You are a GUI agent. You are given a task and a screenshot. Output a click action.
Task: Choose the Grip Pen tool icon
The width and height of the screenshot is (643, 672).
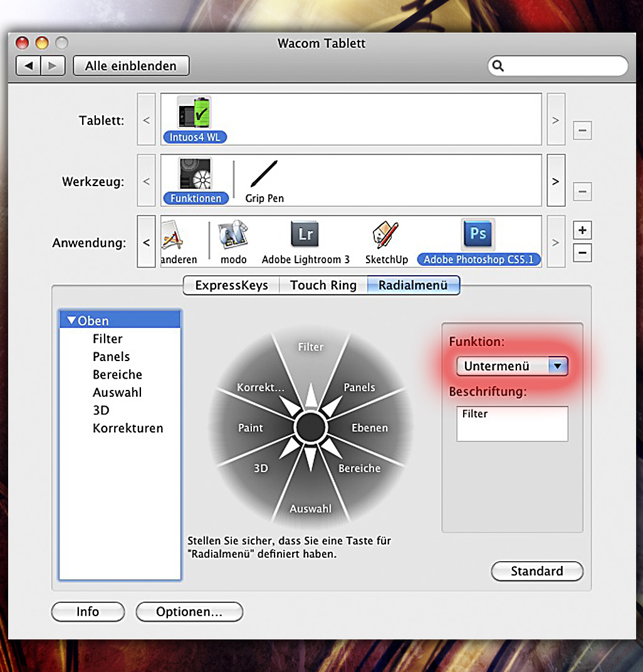pyautogui.click(x=264, y=175)
